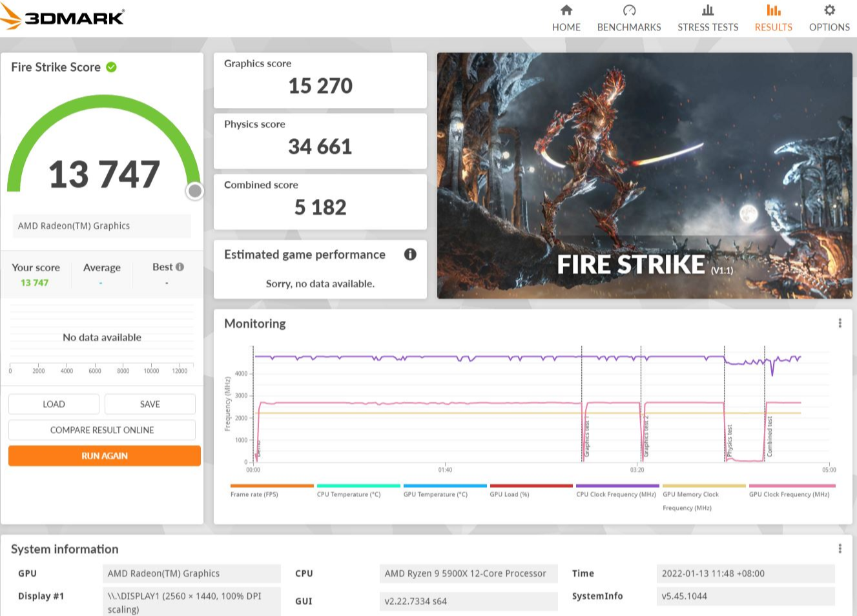Switch to the Stress Tests tab
857x616 pixels.
pyautogui.click(x=708, y=18)
